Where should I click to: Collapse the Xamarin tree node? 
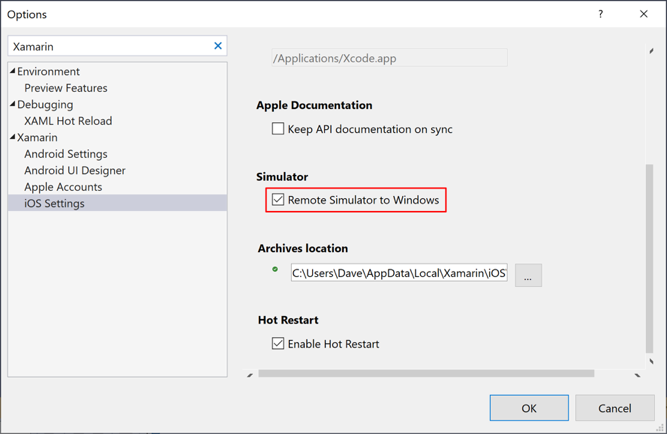[13, 137]
